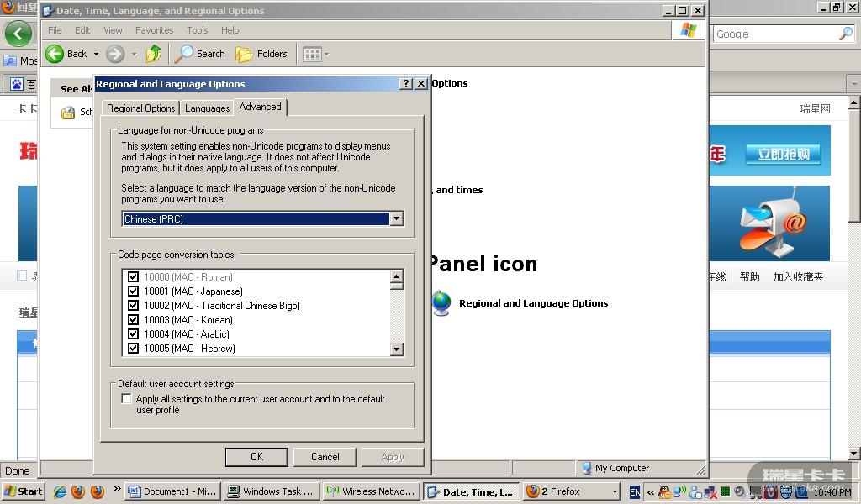Click Firefox green back arrow button
861x504 pixels.
(x=18, y=34)
